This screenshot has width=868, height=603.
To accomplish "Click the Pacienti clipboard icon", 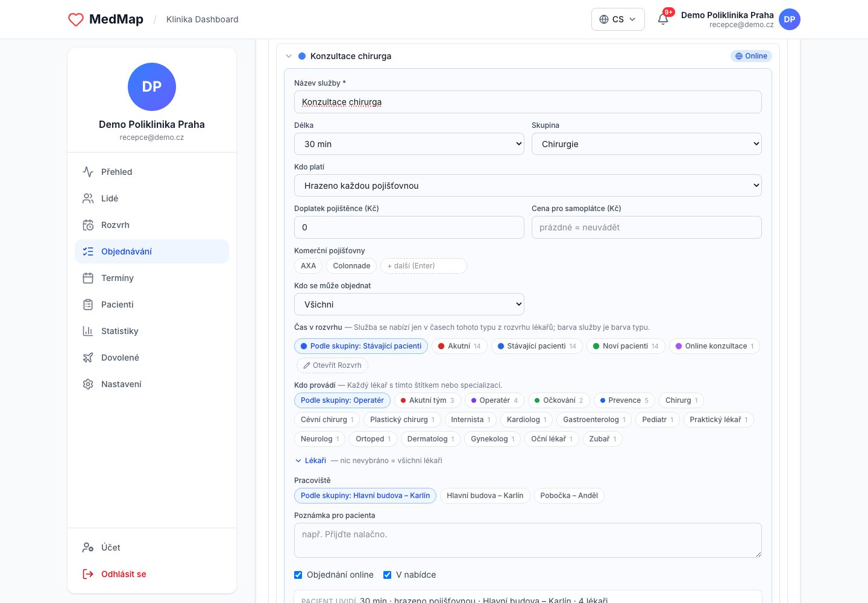I will 88,305.
